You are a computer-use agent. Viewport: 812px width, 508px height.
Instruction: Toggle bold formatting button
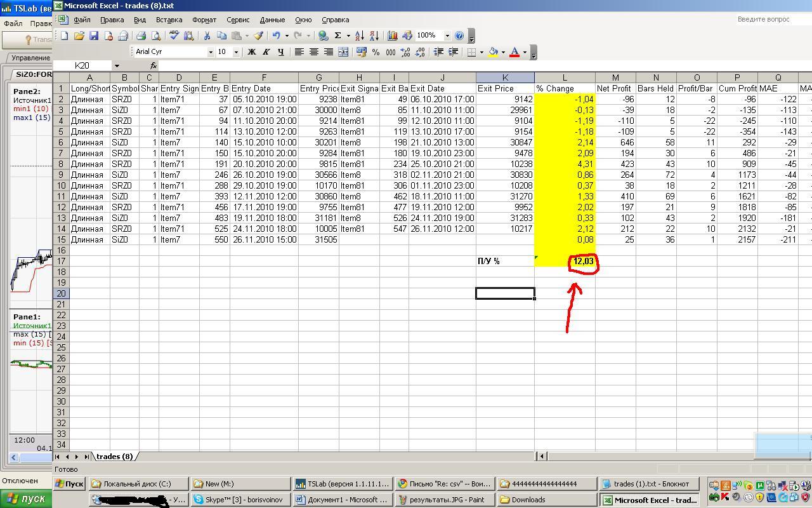(251, 52)
